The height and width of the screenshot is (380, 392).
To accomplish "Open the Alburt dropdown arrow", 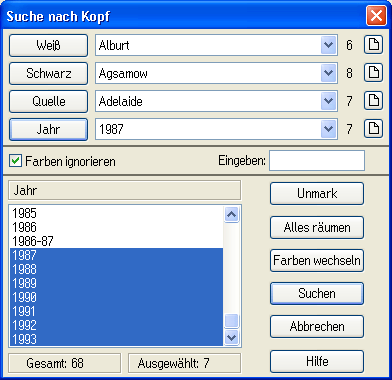I will coord(328,45).
